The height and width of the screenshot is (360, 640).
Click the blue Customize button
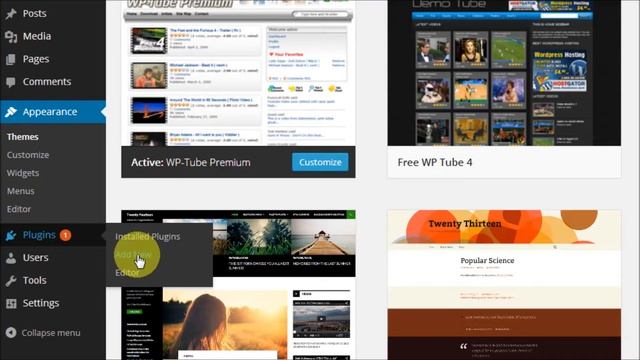click(x=320, y=162)
